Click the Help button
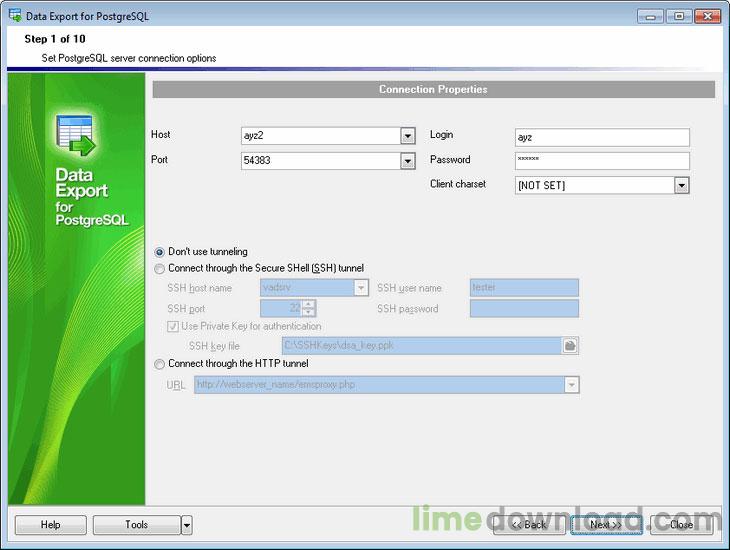 50,525
